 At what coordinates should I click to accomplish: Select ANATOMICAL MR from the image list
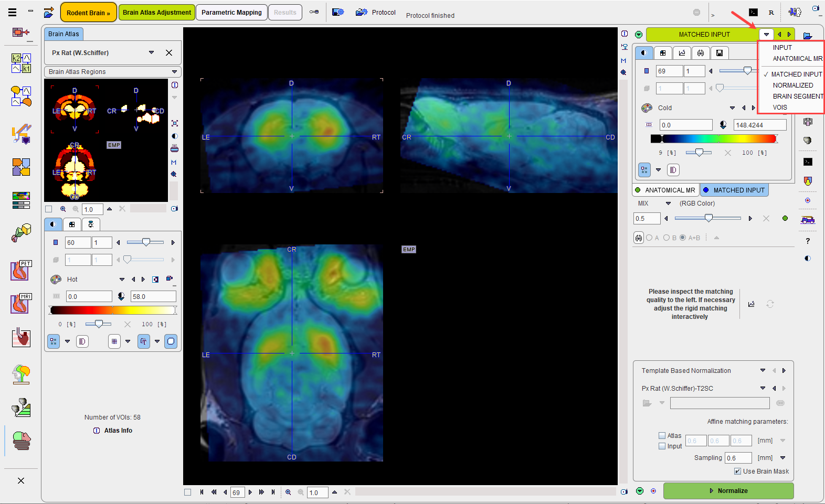click(x=798, y=58)
